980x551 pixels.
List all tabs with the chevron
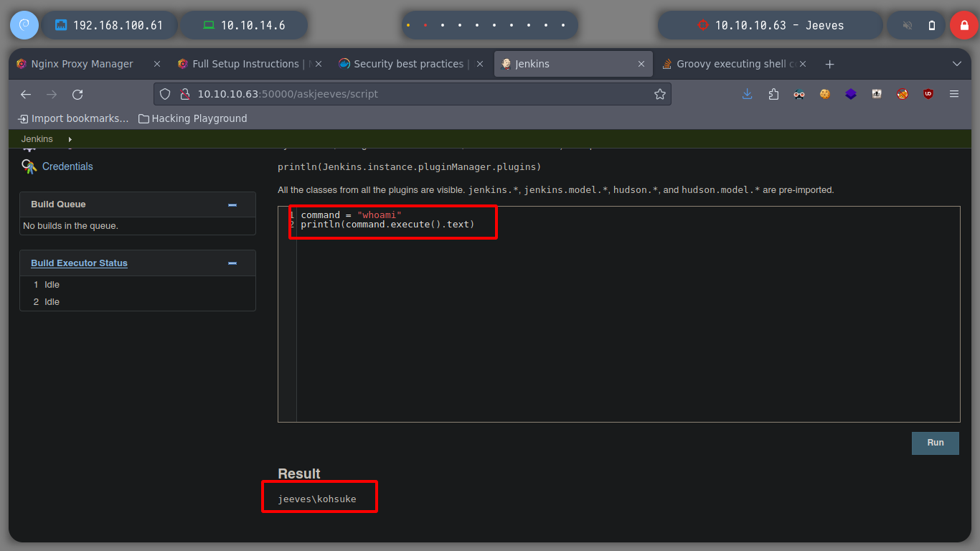coord(956,64)
